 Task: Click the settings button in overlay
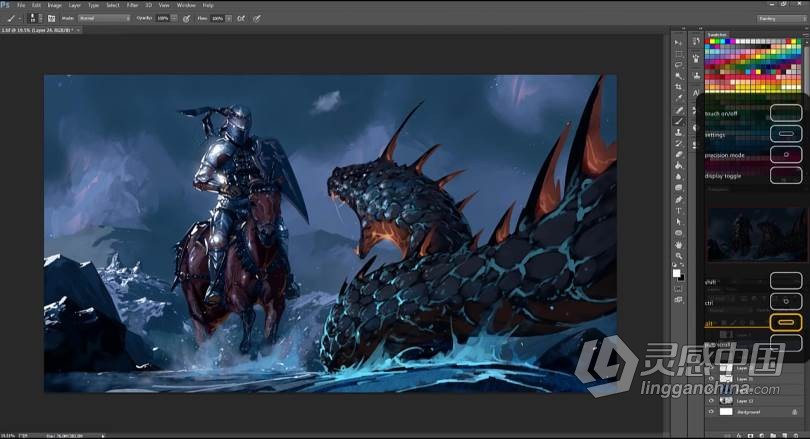786,134
